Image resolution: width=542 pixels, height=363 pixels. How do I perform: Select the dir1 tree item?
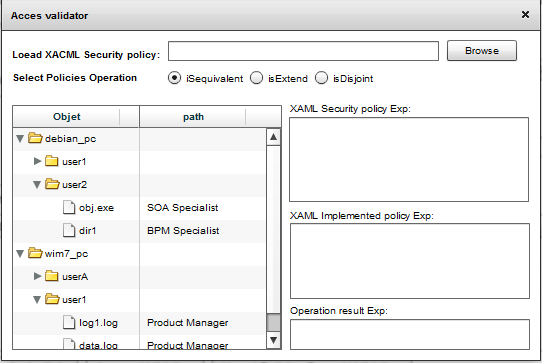[x=87, y=231]
